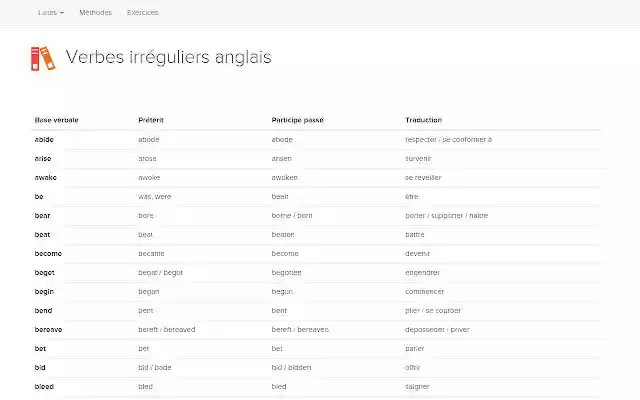This screenshot has height=400, width=640.
Task: Click the Verbes irréguliers anglais heading
Action: click(x=168, y=57)
